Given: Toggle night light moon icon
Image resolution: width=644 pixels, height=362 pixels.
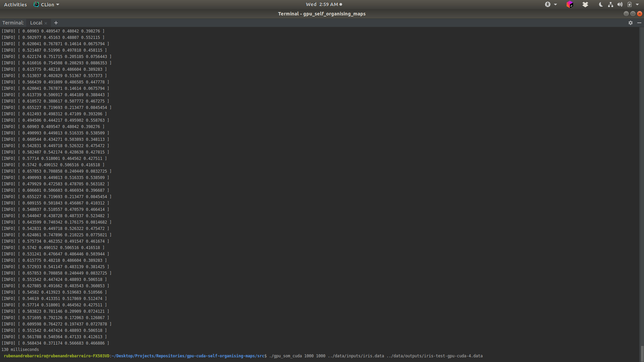Looking at the screenshot, I should (x=600, y=4).
